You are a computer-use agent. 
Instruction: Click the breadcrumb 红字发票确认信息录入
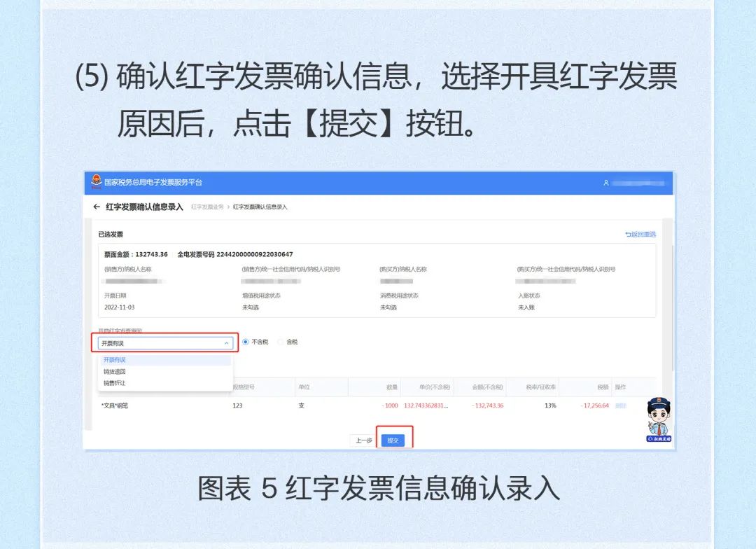(260, 207)
